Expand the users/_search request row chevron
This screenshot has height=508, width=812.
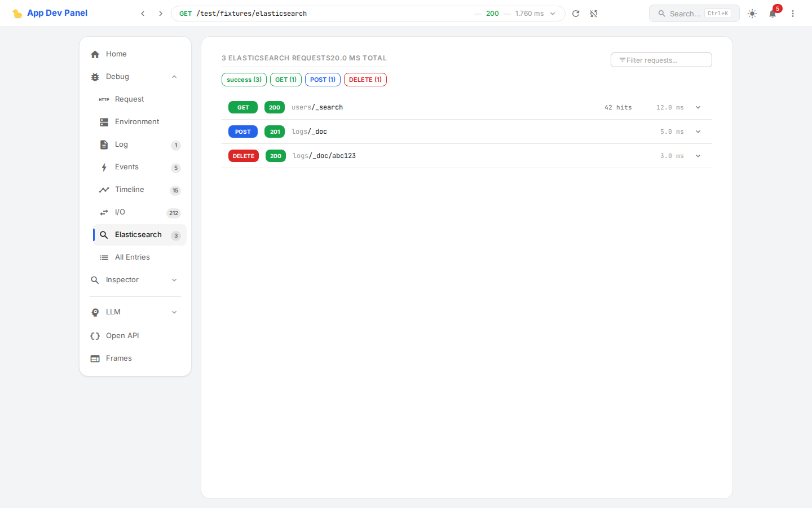tap(698, 107)
